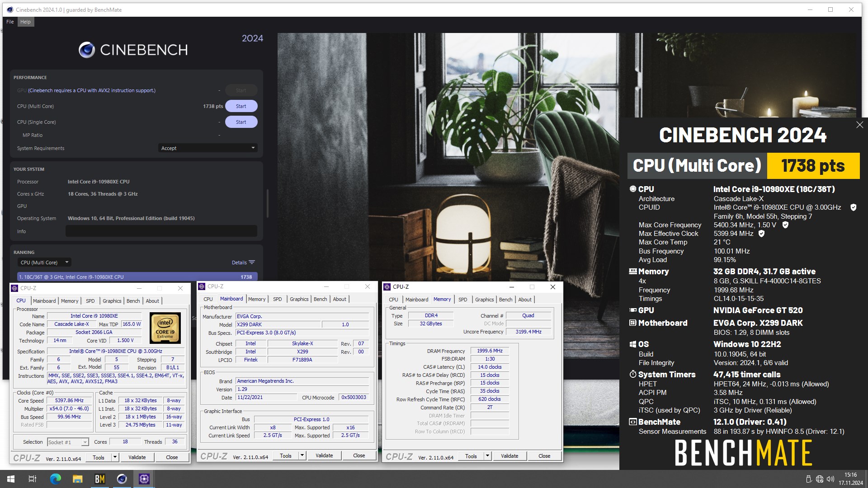Open the System Requirements Accept dropdown
Image resolution: width=868 pixels, height=488 pixels.
[208, 148]
